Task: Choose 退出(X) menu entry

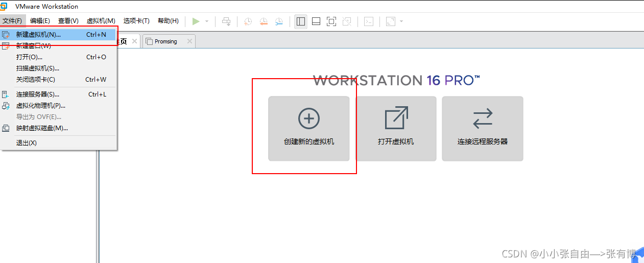Action: pos(59,143)
